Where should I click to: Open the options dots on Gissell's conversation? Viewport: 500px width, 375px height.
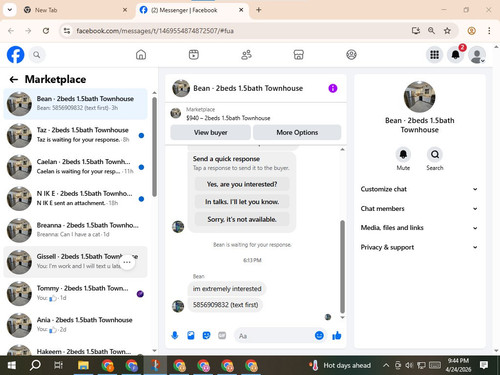click(x=127, y=262)
